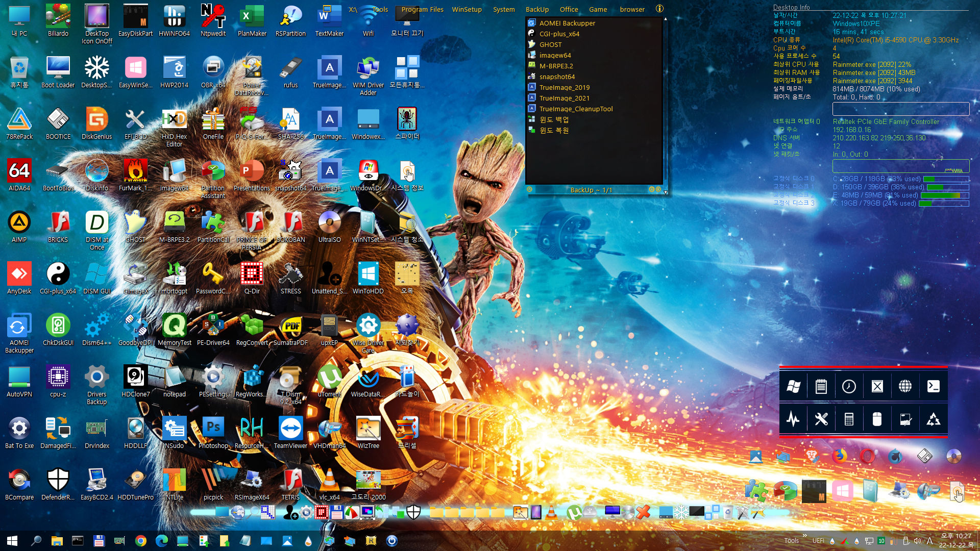Click the 윈도 복원 list entry
Viewport: 980px width, 551px height.
pos(554,130)
